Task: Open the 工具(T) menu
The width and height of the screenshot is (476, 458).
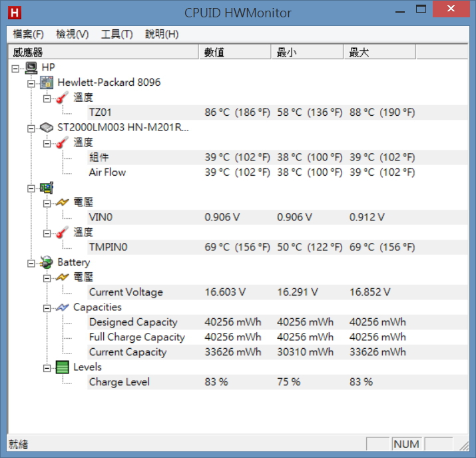Action: coord(117,35)
